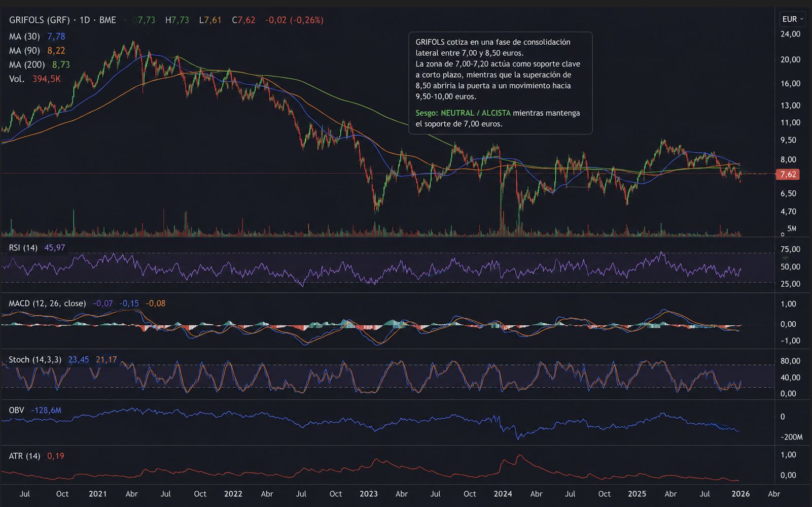Image resolution: width=812 pixels, height=507 pixels.
Task: Click the 2024 label on time axis
Action: 503,494
